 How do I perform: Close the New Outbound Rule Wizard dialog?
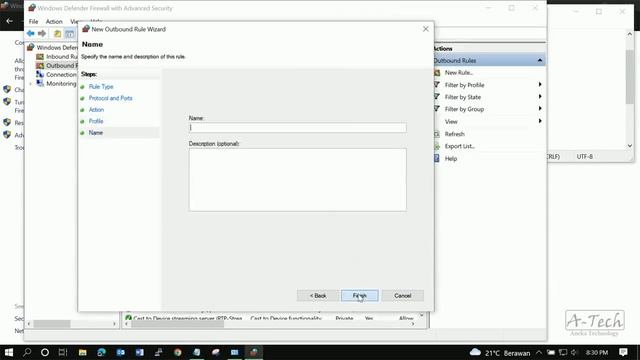(426, 29)
